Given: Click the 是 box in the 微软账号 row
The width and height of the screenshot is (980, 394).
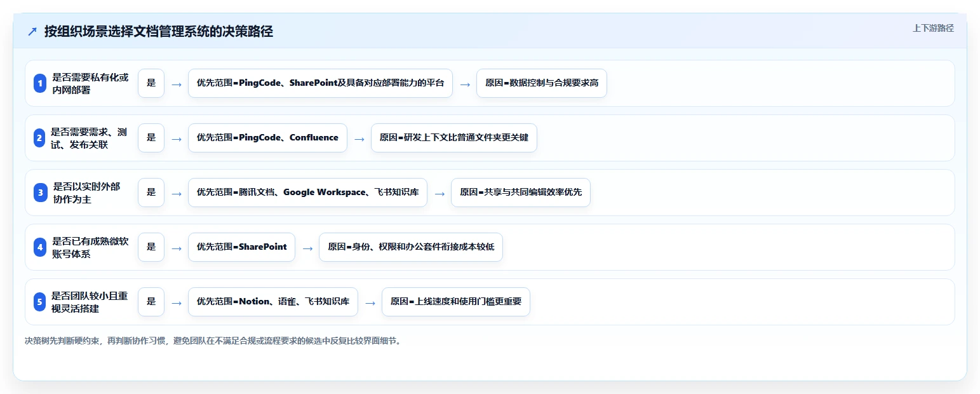Looking at the screenshot, I should pos(151,247).
